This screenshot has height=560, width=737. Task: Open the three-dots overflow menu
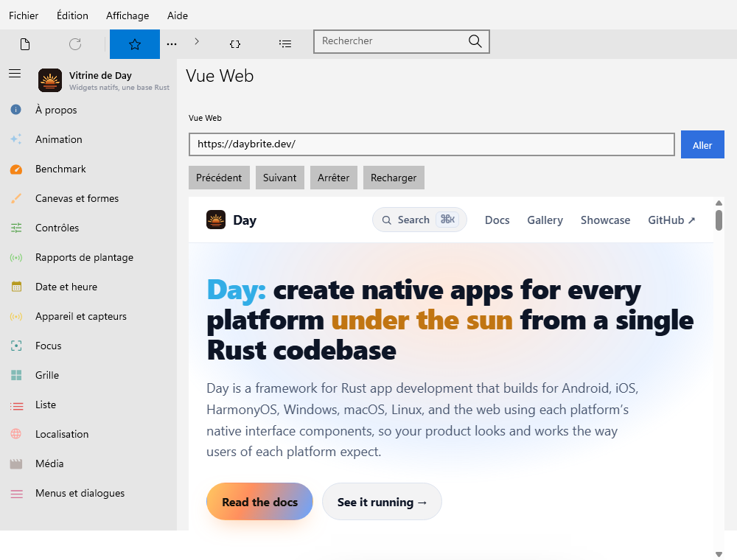(172, 44)
